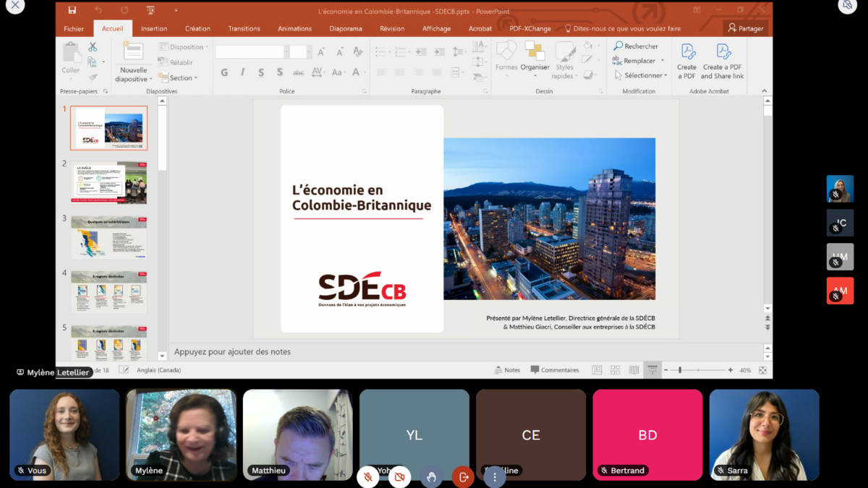
Task: Switch to the Insertion tab
Action: (x=154, y=29)
